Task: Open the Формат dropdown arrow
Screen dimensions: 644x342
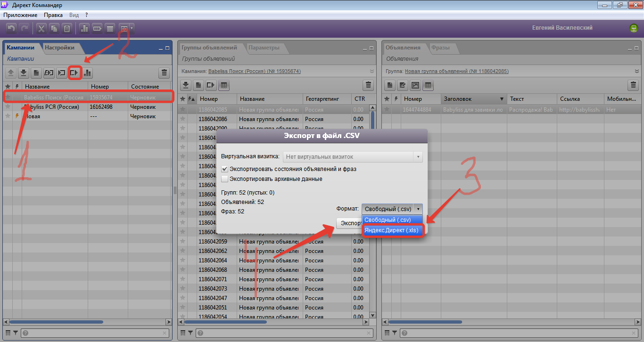Action: [x=418, y=209]
